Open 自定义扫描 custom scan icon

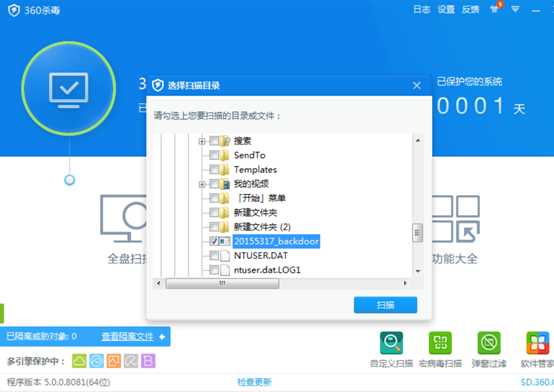(x=391, y=343)
